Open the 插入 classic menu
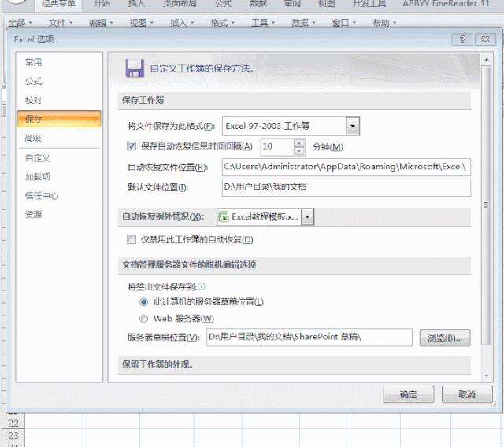504x447 pixels. 182,23
